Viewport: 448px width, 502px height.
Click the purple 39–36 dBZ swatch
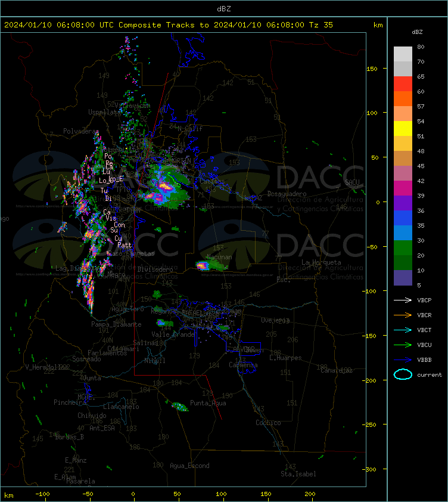click(x=403, y=203)
